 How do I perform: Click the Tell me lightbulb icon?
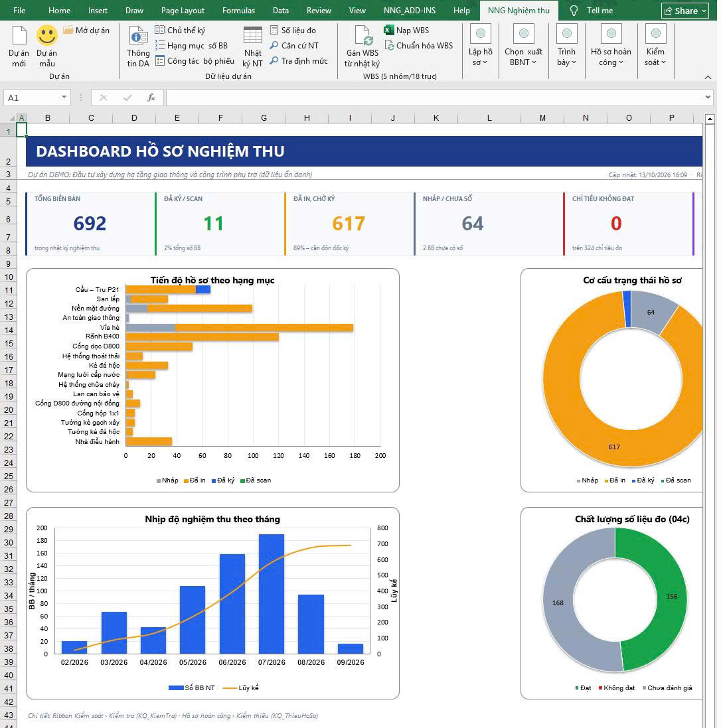(574, 10)
